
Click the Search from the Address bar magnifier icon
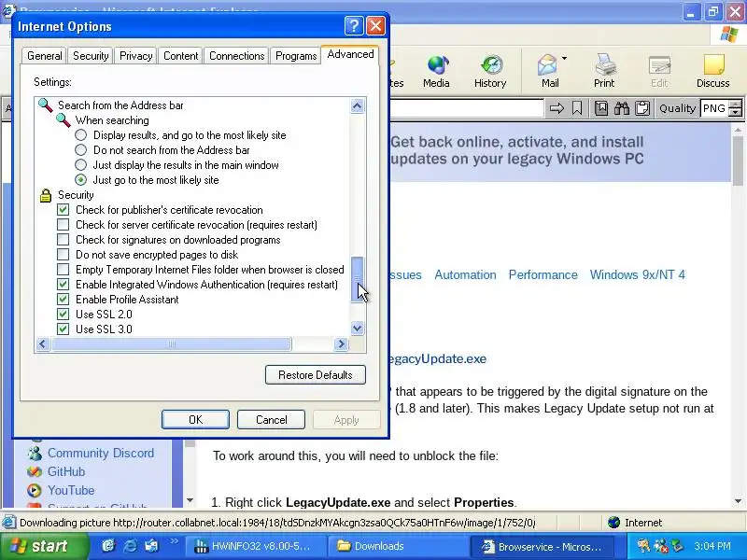(x=46, y=105)
